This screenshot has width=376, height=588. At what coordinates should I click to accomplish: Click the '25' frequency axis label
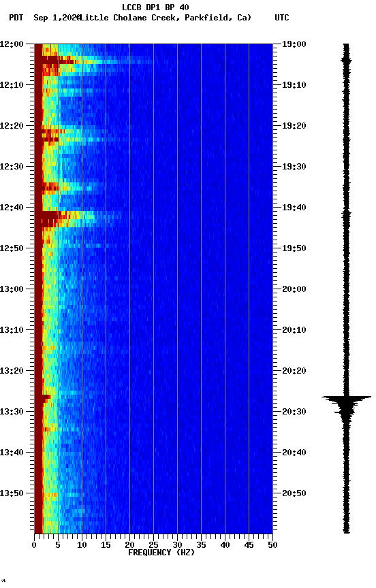(x=153, y=545)
